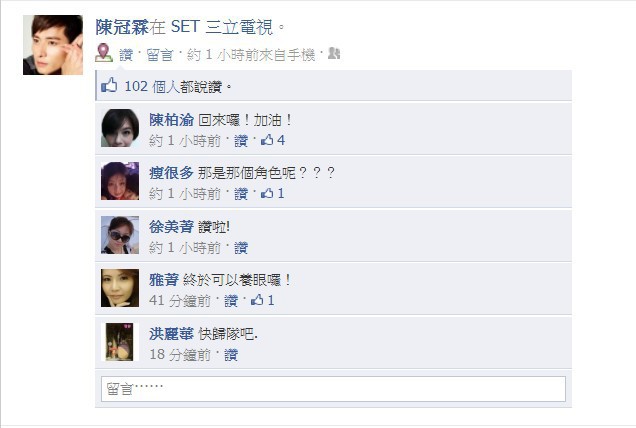This screenshot has height=428, width=636.
Task: Click the 留言 comment input box
Action: click(333, 389)
